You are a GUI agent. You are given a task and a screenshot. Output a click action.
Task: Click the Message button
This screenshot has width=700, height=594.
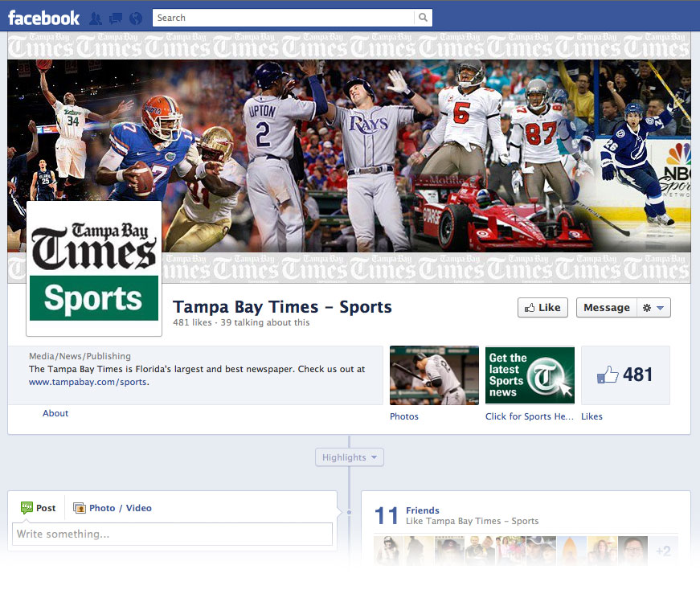[607, 308]
